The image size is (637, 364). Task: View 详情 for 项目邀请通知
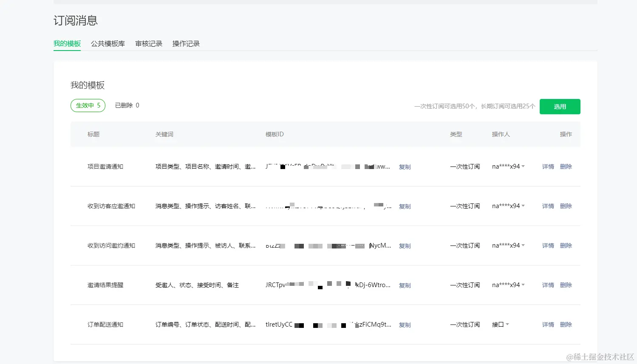click(x=548, y=166)
